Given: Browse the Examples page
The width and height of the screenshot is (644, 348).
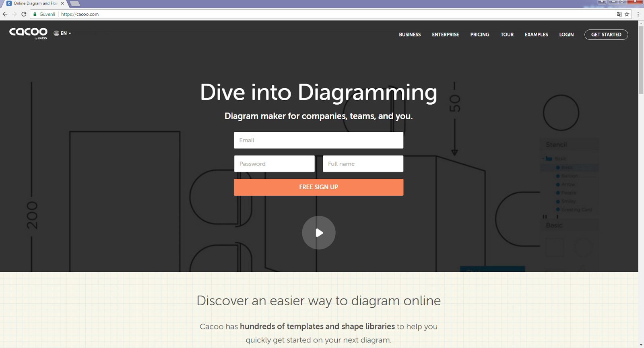Looking at the screenshot, I should [x=537, y=35].
